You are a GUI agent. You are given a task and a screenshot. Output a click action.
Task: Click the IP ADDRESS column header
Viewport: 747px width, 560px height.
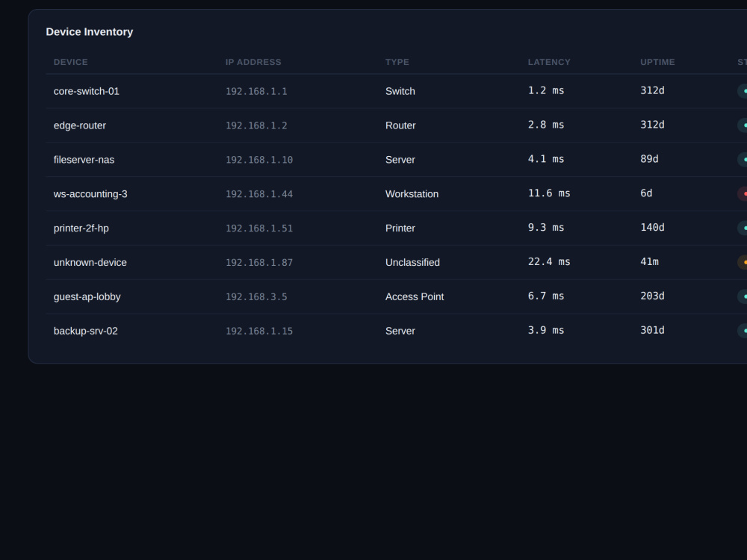pyautogui.click(x=253, y=62)
